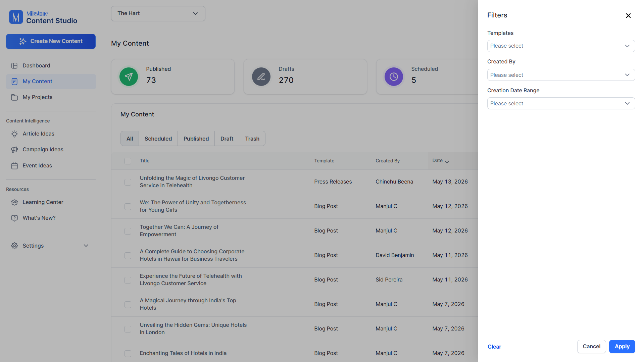This screenshot has height=362, width=644.
Task: Open Enchanting Tales of Hotels in India
Action: 183,353
